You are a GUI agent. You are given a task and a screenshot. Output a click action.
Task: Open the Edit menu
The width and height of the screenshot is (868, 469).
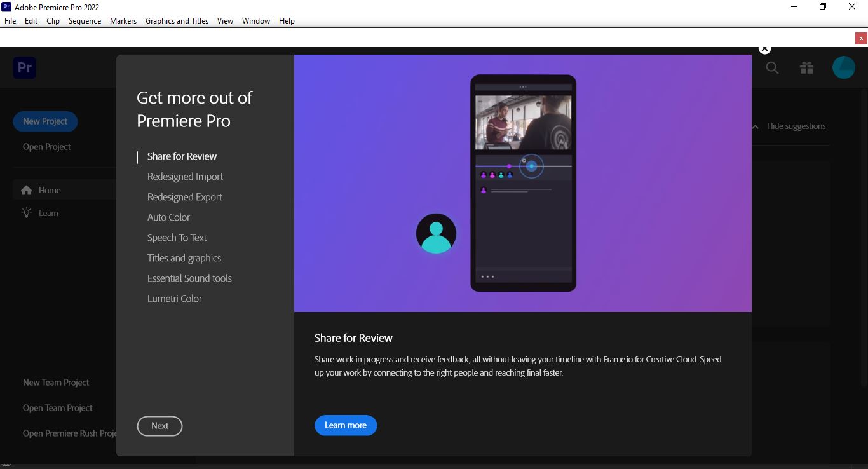pyautogui.click(x=31, y=21)
